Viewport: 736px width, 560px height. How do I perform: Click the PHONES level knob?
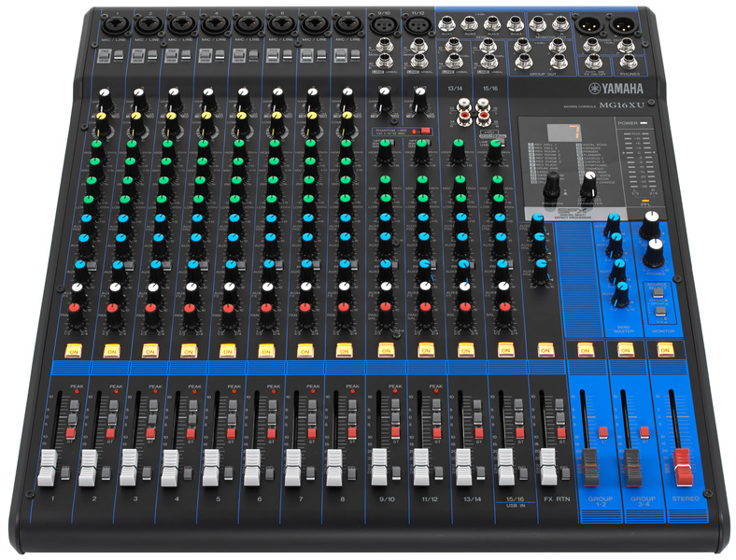tap(654, 252)
